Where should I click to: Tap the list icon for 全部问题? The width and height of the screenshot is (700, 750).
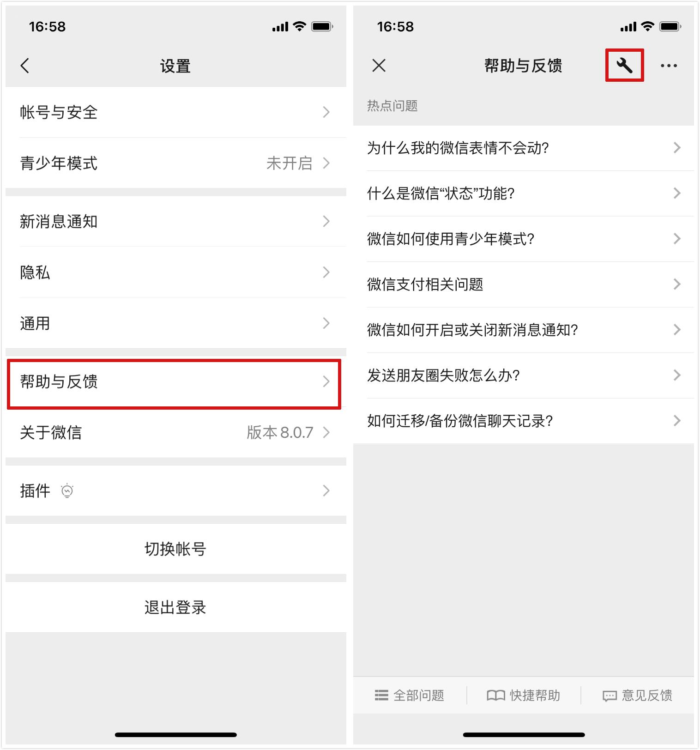(381, 695)
